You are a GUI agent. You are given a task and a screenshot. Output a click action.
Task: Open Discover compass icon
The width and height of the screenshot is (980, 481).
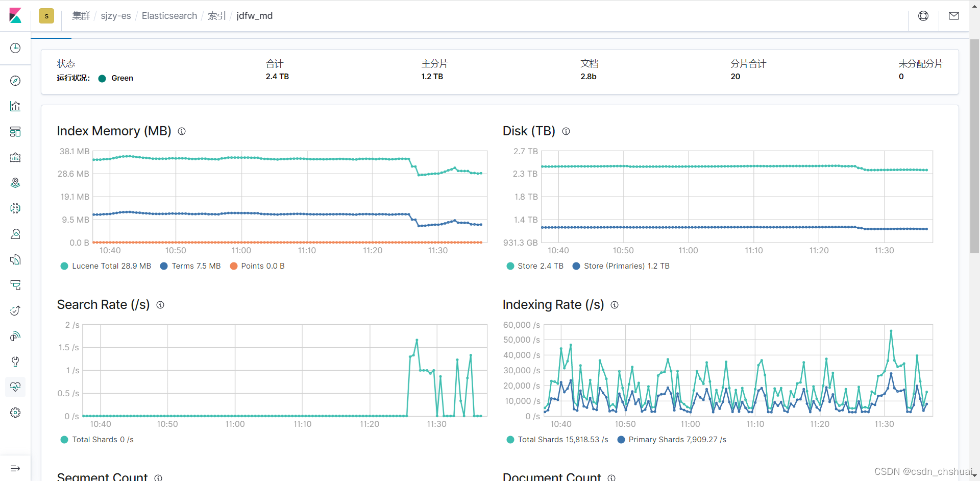point(15,81)
